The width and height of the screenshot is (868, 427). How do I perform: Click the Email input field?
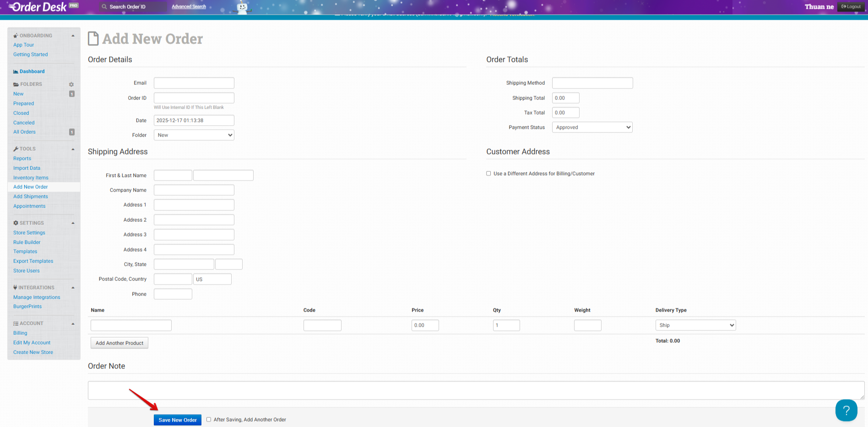[x=194, y=83]
